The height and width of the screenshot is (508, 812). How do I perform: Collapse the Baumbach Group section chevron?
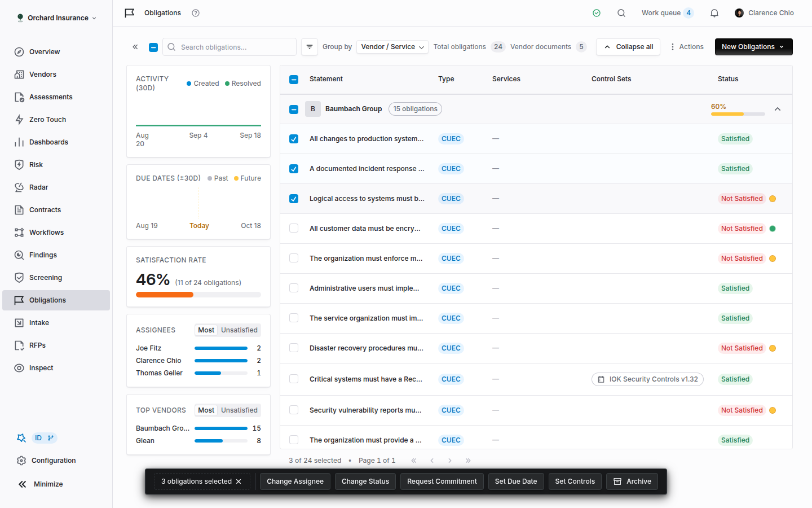778,110
